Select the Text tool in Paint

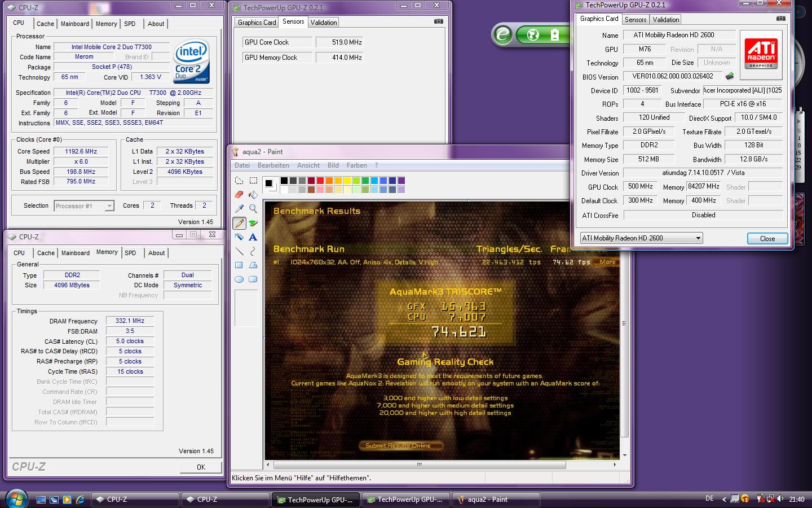253,237
